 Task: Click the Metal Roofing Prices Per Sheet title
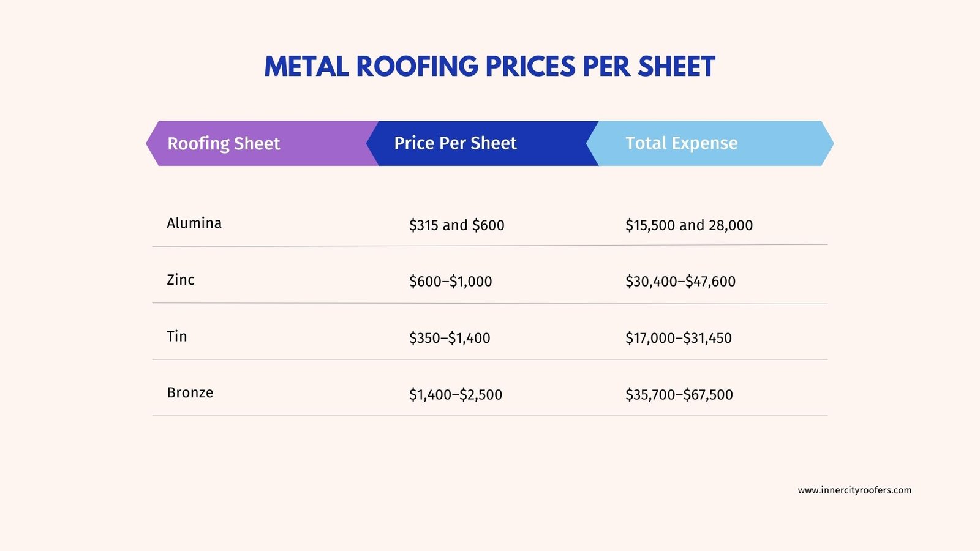point(489,67)
